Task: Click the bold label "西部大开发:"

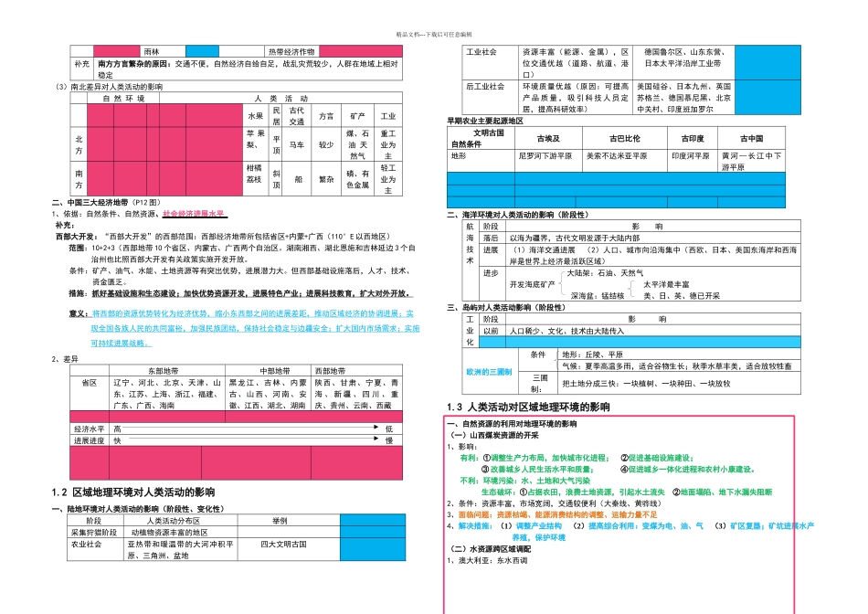Action: click(x=76, y=237)
